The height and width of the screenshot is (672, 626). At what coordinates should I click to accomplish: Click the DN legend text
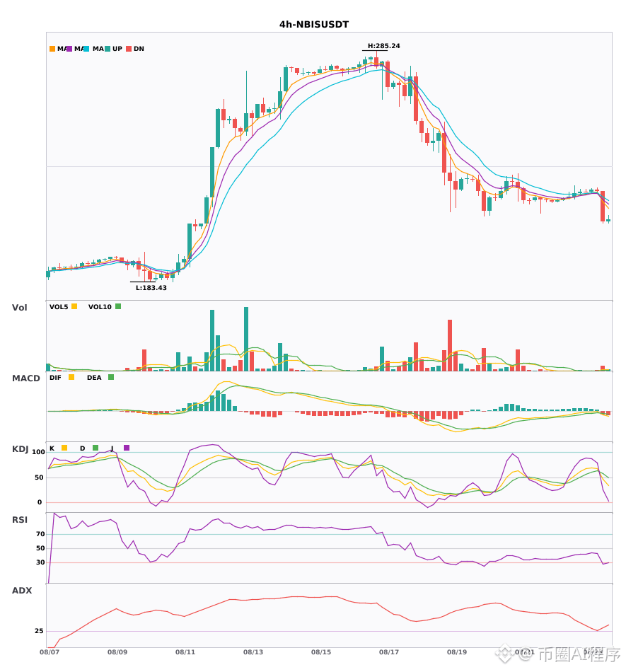[x=139, y=49]
